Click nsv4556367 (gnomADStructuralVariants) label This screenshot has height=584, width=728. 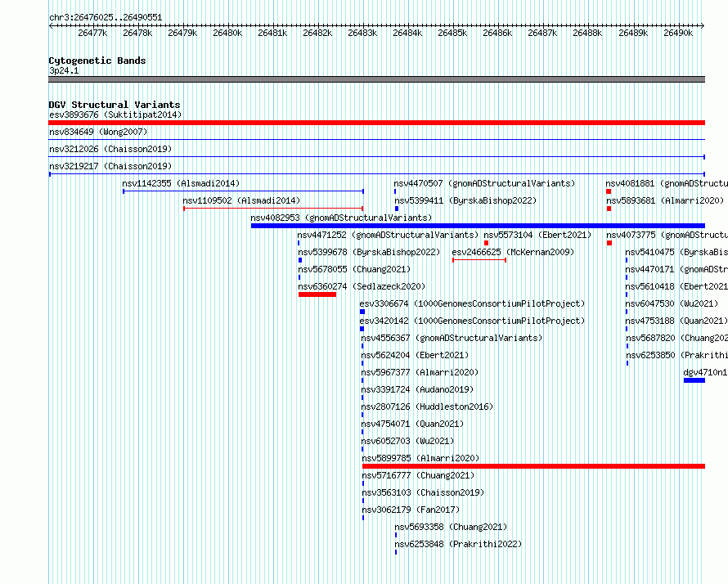452,338
